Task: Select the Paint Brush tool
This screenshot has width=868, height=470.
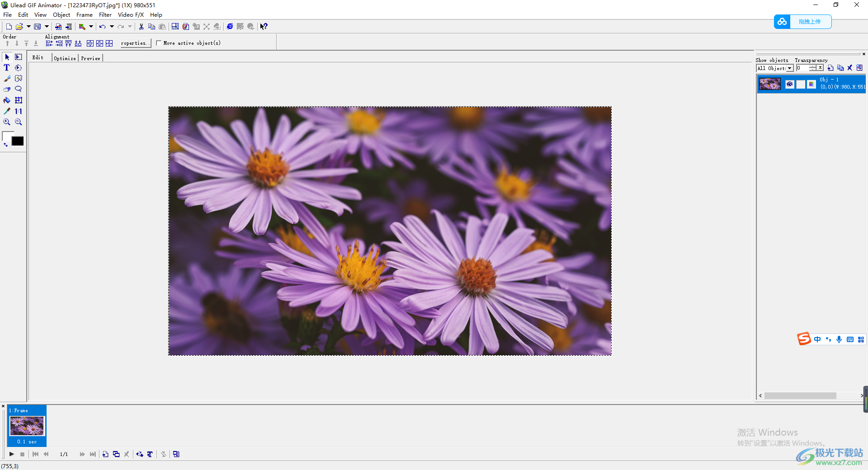Action: 7,79
